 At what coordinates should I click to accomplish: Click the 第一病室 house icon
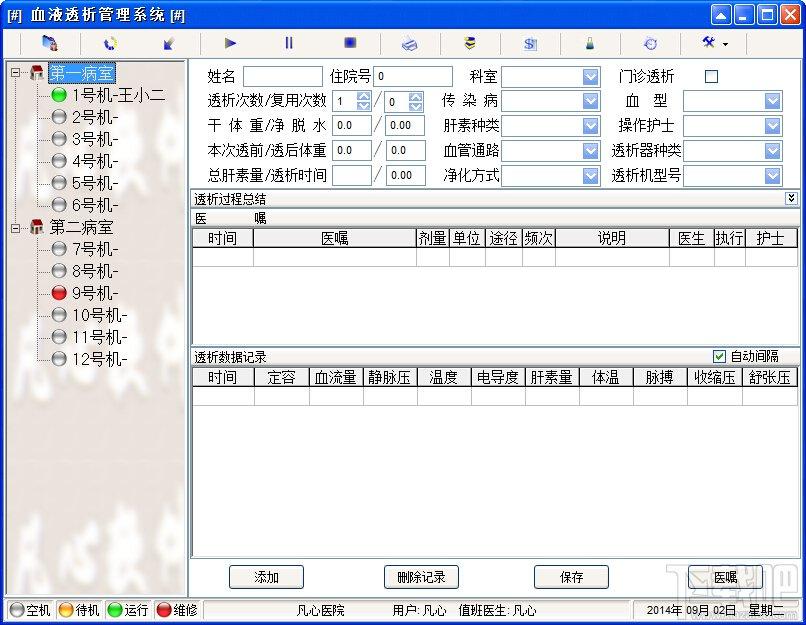[36, 73]
